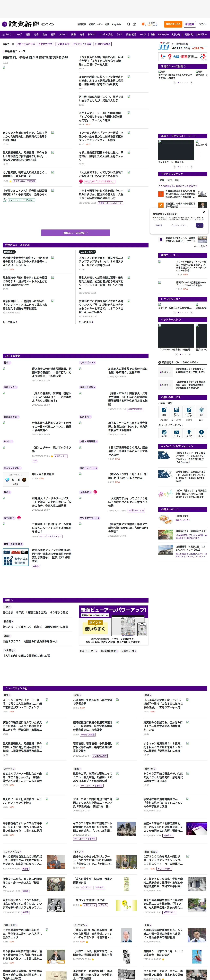Select the トップ nav item

[19, 34]
